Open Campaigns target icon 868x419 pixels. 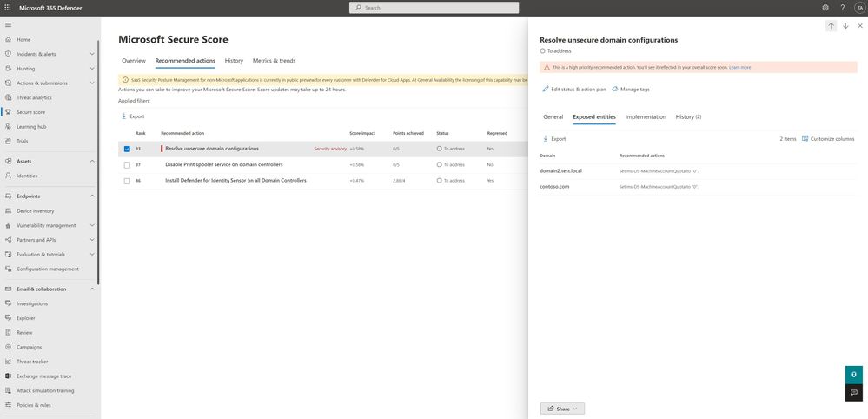(8, 347)
